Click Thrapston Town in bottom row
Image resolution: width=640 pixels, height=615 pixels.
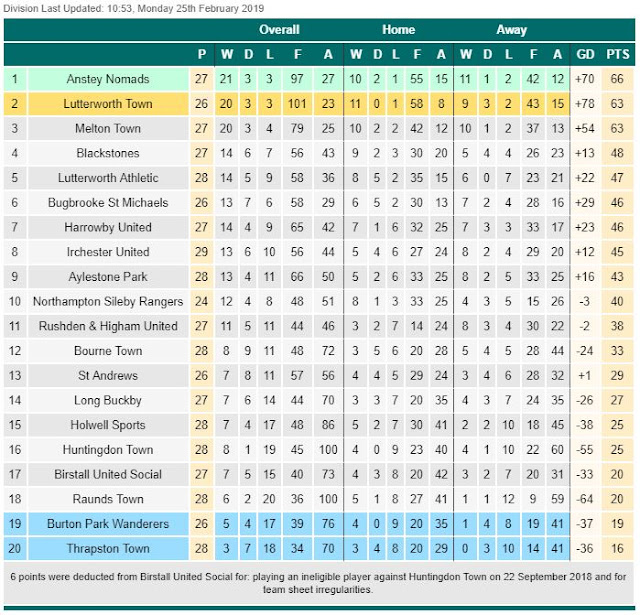(107, 548)
